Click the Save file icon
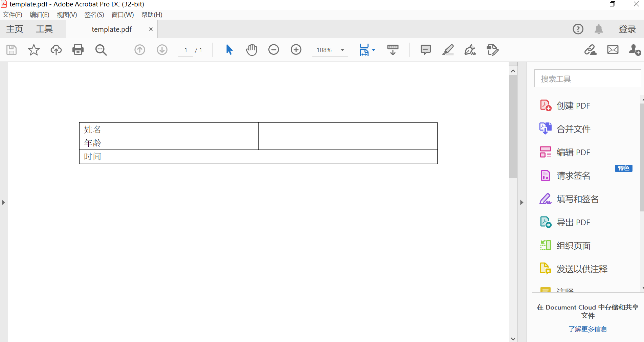This screenshot has width=644, height=342. [x=12, y=50]
